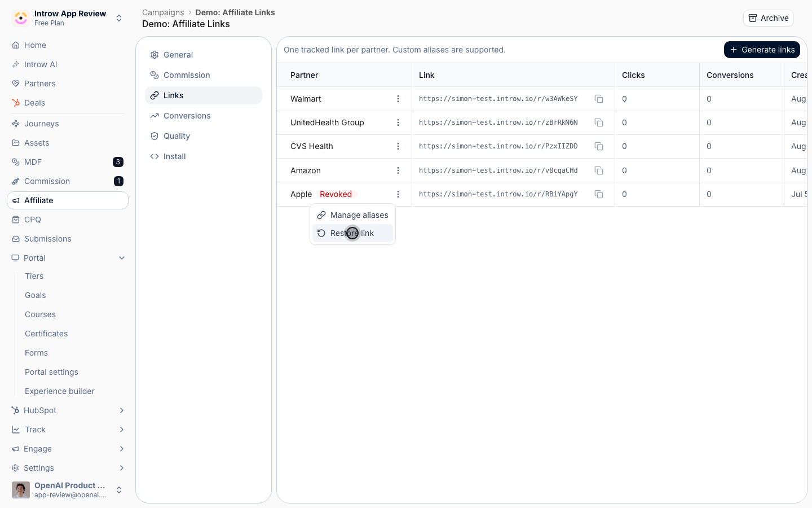This screenshot has width=812, height=508.
Task: Open Partners in sidebar
Action: click(x=68, y=84)
